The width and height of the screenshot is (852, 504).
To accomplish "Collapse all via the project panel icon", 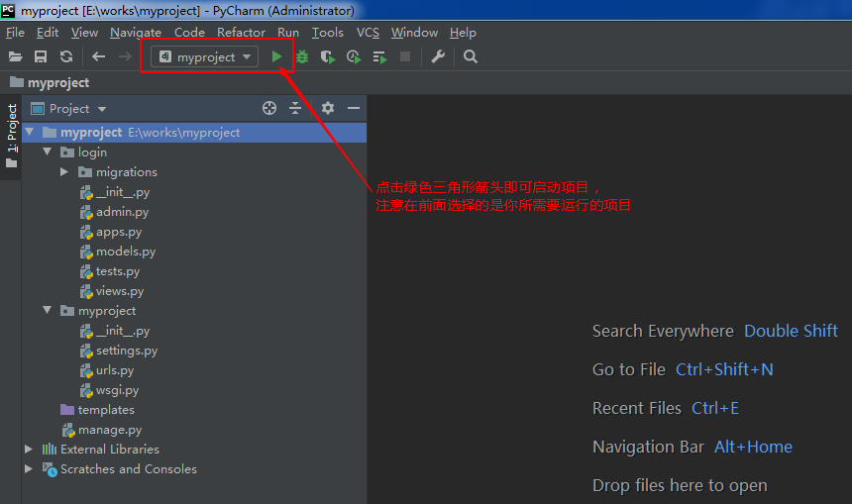I will [295, 108].
